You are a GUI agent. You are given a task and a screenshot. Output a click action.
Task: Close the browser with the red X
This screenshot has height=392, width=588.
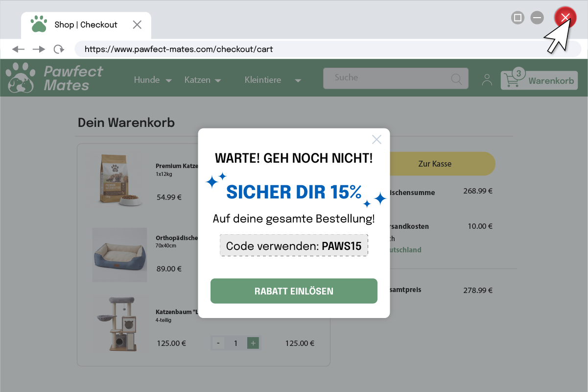[x=565, y=18]
